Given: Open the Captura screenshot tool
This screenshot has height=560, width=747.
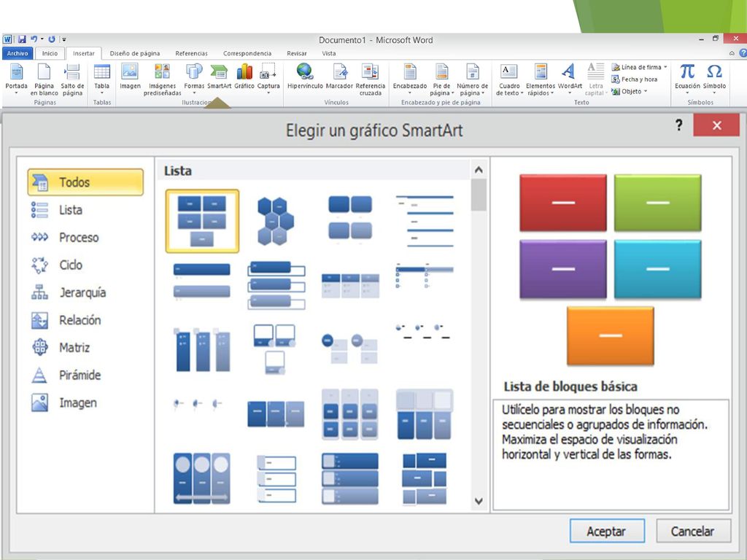Looking at the screenshot, I should (268, 77).
